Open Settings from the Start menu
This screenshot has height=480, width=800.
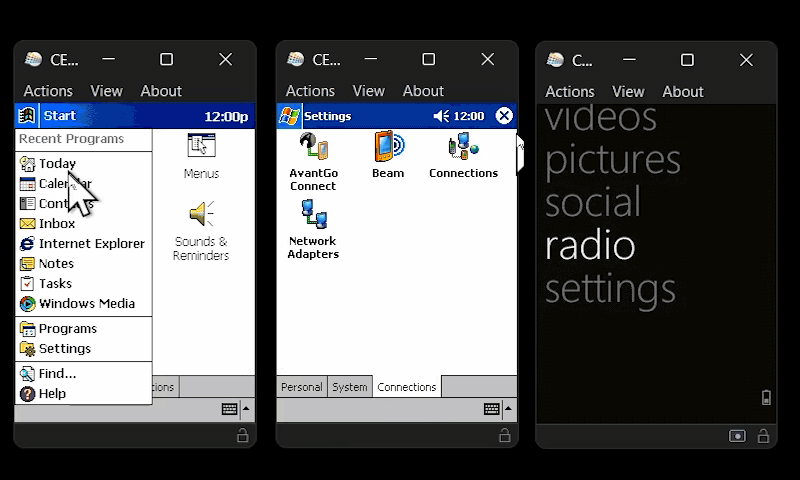point(65,348)
